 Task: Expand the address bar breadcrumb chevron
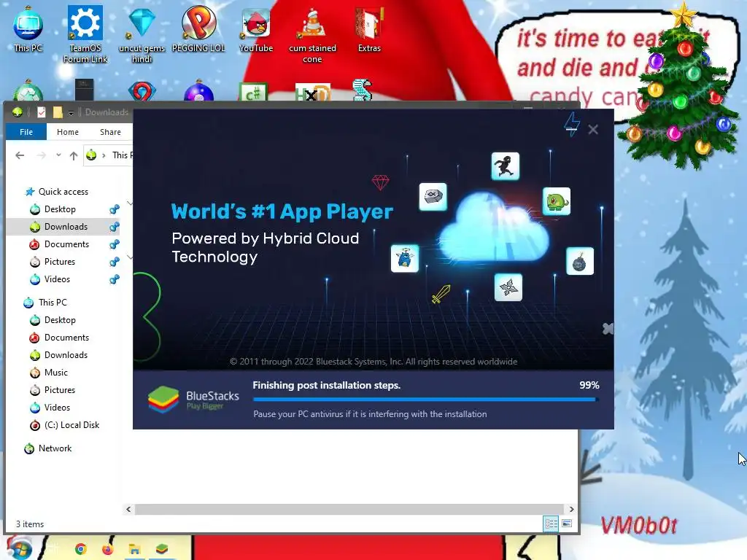coord(104,155)
